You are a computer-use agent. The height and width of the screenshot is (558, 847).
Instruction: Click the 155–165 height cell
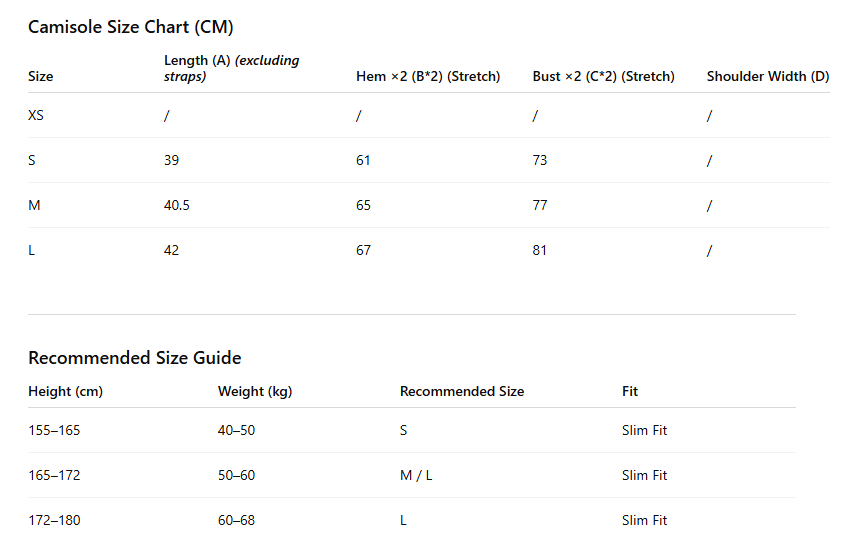[x=54, y=430]
